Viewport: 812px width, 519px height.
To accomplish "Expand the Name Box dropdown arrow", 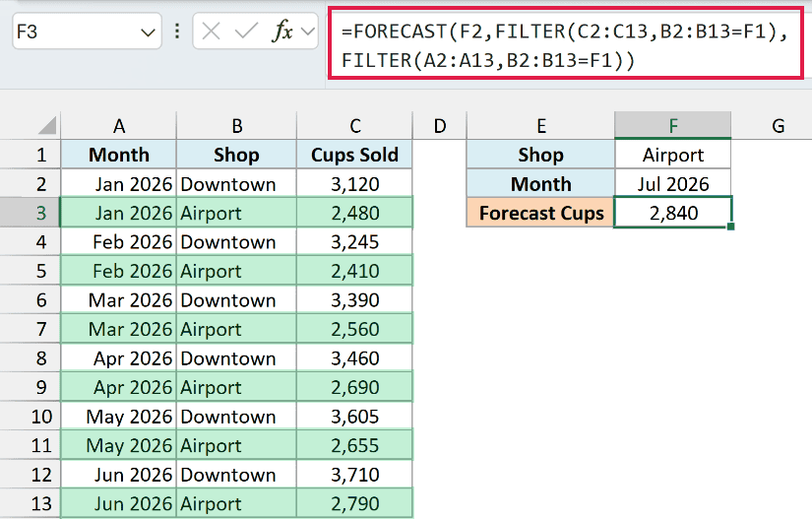I will pyautogui.click(x=148, y=32).
